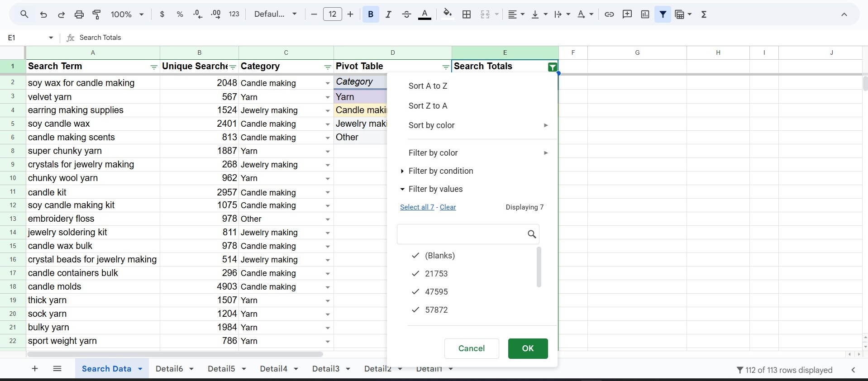This screenshot has height=381, width=868.
Task: Toggle italic formatting
Action: pyautogui.click(x=388, y=14)
